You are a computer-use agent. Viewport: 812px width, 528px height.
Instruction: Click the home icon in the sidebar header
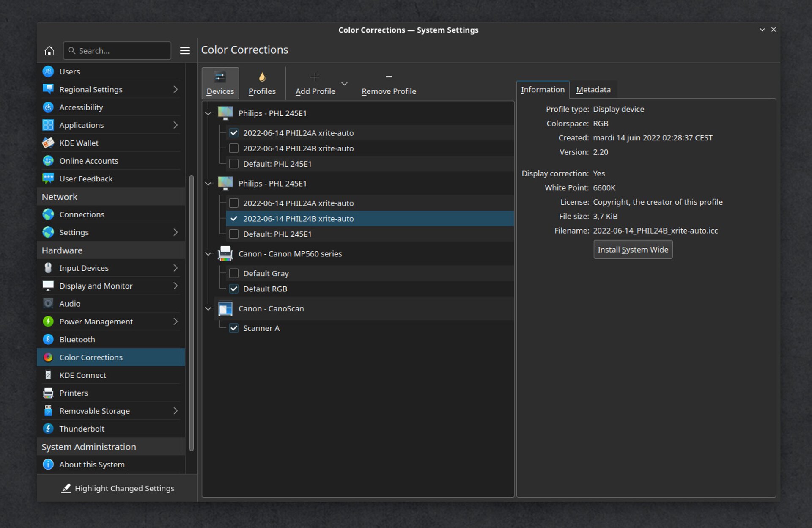point(49,51)
